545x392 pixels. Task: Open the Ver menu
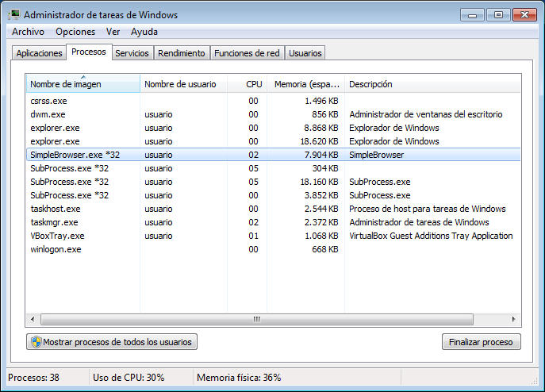click(x=113, y=32)
